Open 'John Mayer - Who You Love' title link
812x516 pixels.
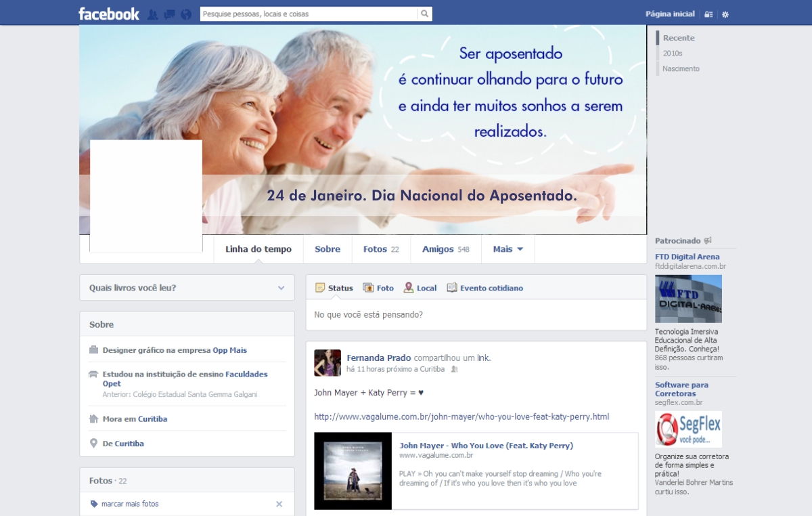486,446
